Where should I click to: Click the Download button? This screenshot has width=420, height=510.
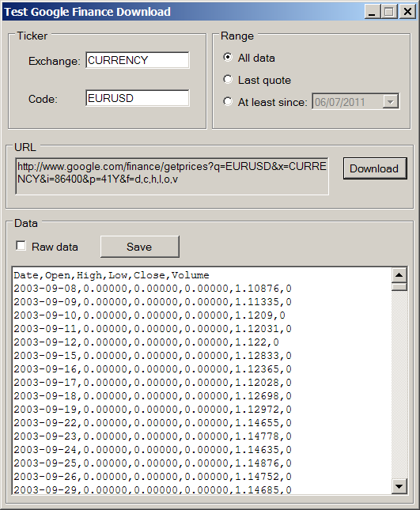click(x=375, y=168)
